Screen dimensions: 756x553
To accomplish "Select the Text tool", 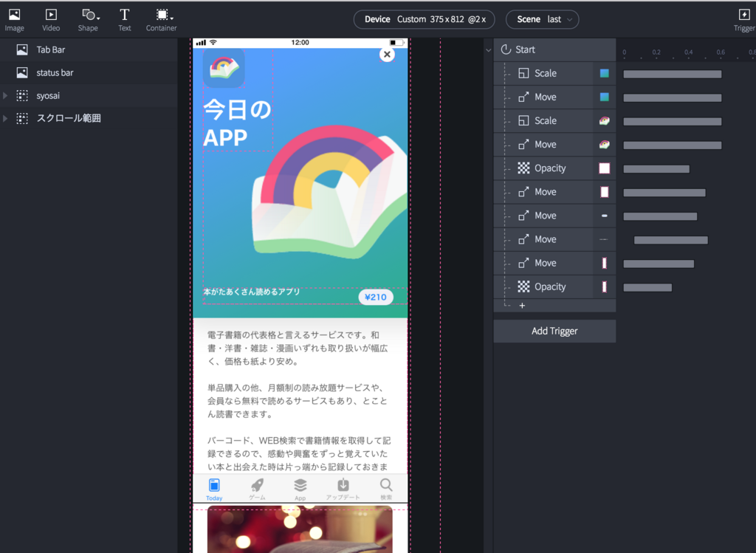I will pos(124,20).
